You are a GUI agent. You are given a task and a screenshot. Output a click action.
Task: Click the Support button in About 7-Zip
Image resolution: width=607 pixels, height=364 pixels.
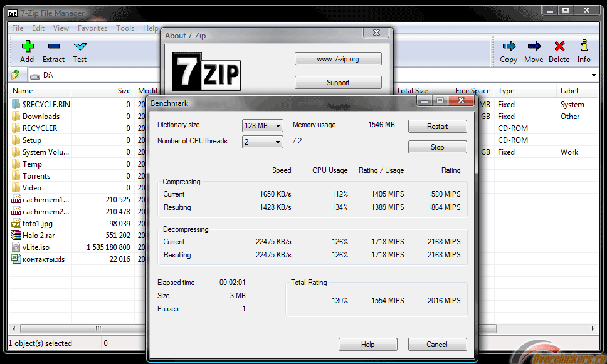coord(338,83)
